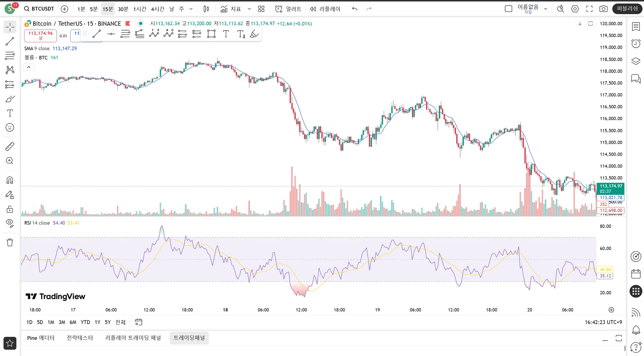The height and width of the screenshot is (356, 644).
Task: Click the 퍼블리쉬 publish button
Action: click(627, 9)
